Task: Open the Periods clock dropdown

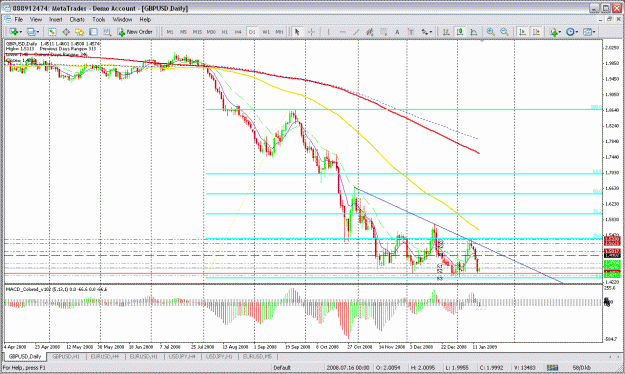Action: coord(572,32)
